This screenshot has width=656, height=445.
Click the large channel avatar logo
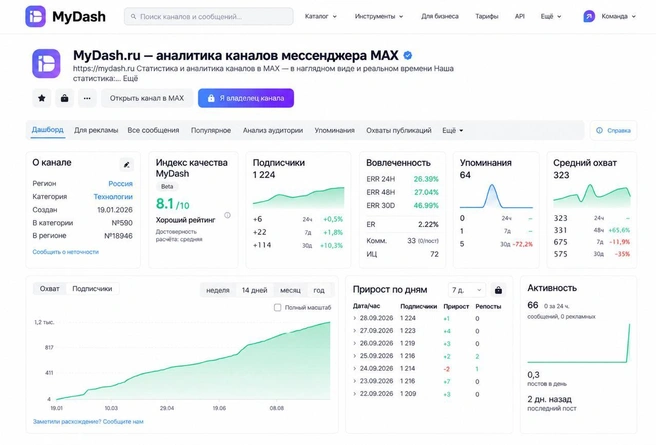(46, 64)
